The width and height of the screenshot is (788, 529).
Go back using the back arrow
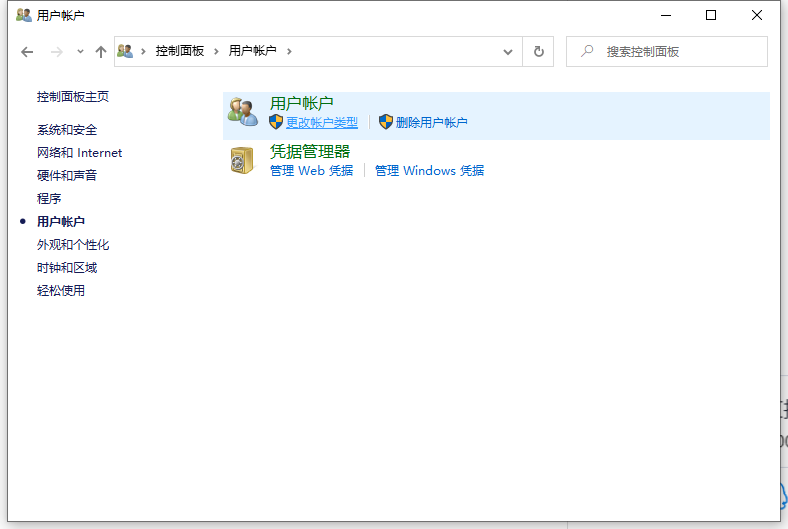click(x=27, y=52)
